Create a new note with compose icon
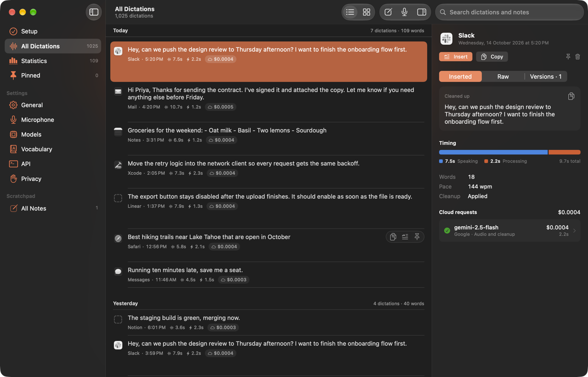This screenshot has width=588, height=377. [388, 12]
